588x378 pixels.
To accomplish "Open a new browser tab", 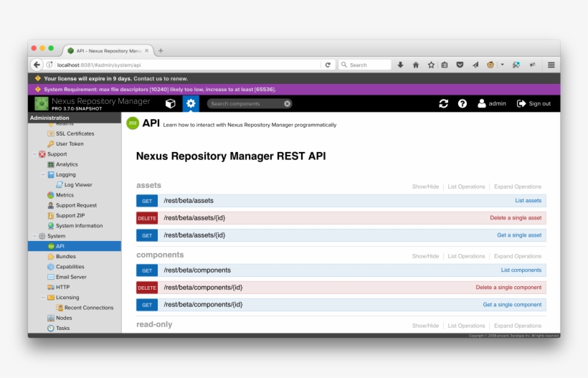I will [x=161, y=51].
